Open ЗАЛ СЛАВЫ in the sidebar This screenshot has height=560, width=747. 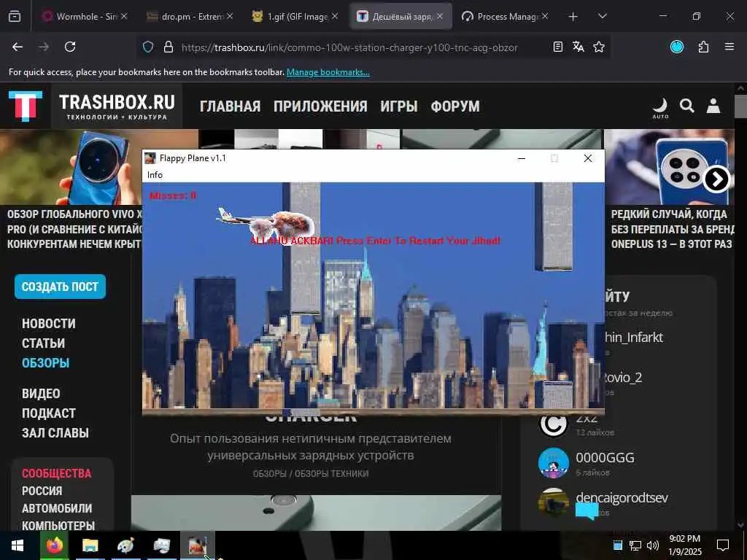point(55,432)
